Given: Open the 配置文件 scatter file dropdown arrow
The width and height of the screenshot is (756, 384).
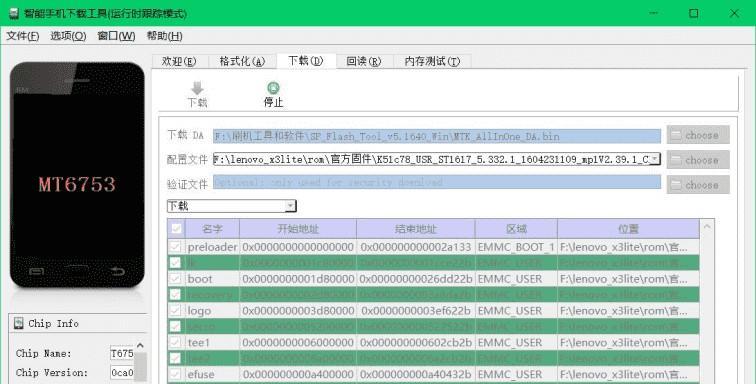Looking at the screenshot, I should pyautogui.click(x=655, y=159).
